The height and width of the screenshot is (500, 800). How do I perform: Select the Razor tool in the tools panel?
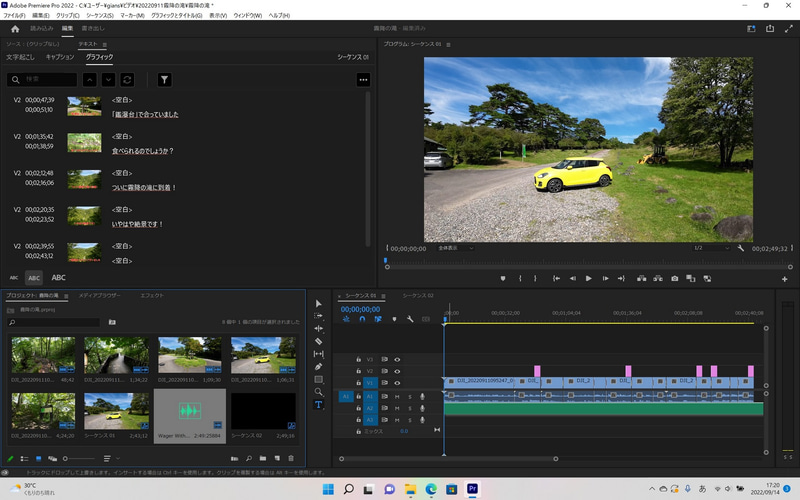[319, 341]
